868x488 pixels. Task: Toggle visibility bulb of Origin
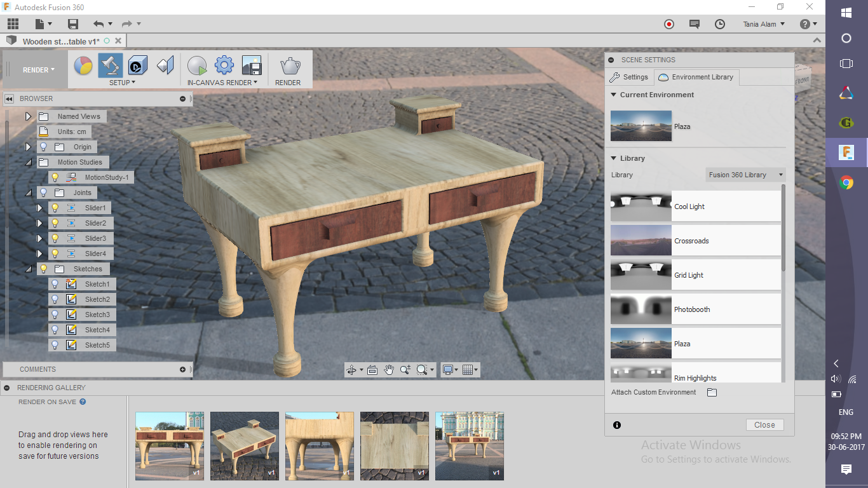click(43, 147)
